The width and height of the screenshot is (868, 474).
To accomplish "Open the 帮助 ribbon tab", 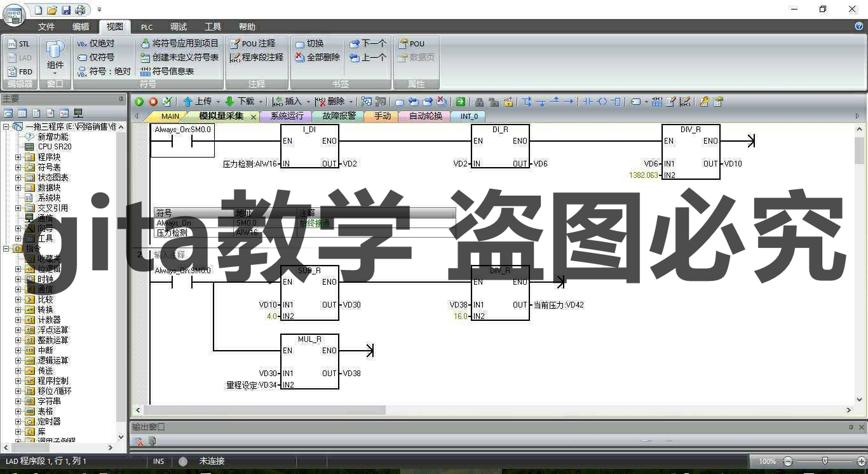I will (x=247, y=27).
